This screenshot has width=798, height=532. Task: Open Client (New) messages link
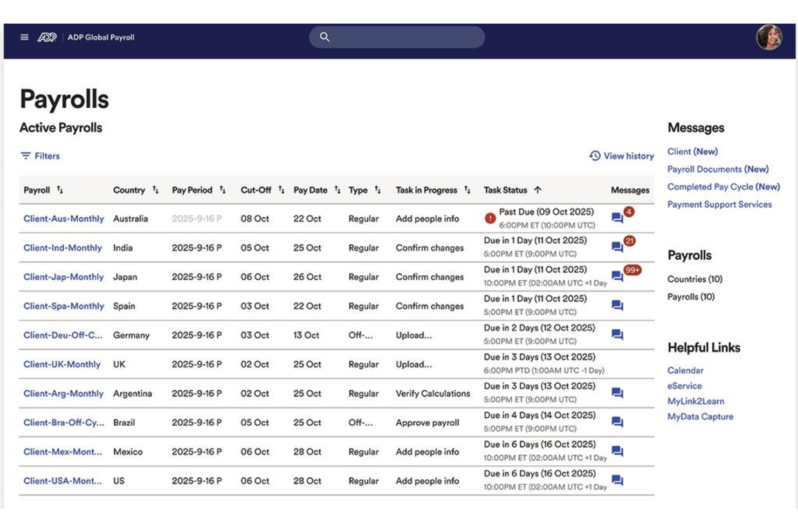point(693,151)
